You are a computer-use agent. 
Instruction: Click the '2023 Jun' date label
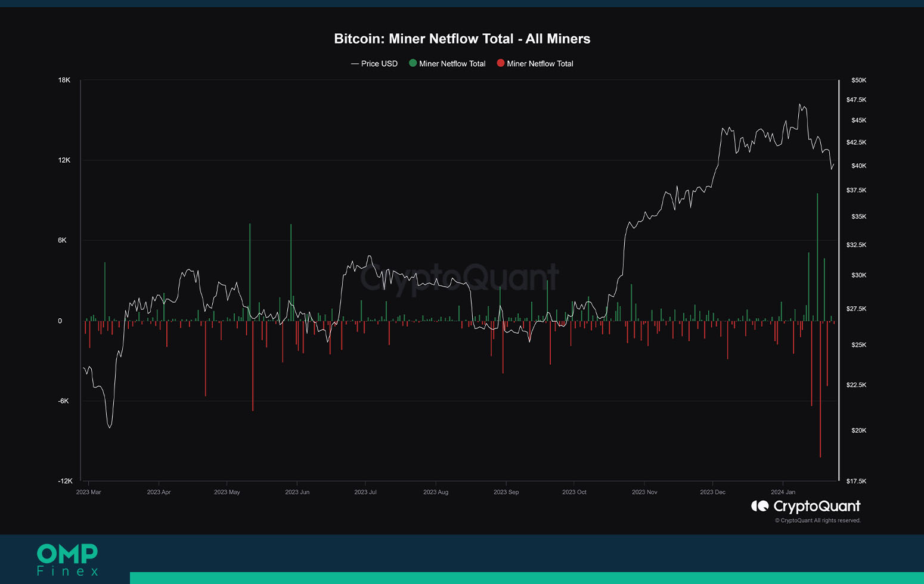pyautogui.click(x=297, y=492)
